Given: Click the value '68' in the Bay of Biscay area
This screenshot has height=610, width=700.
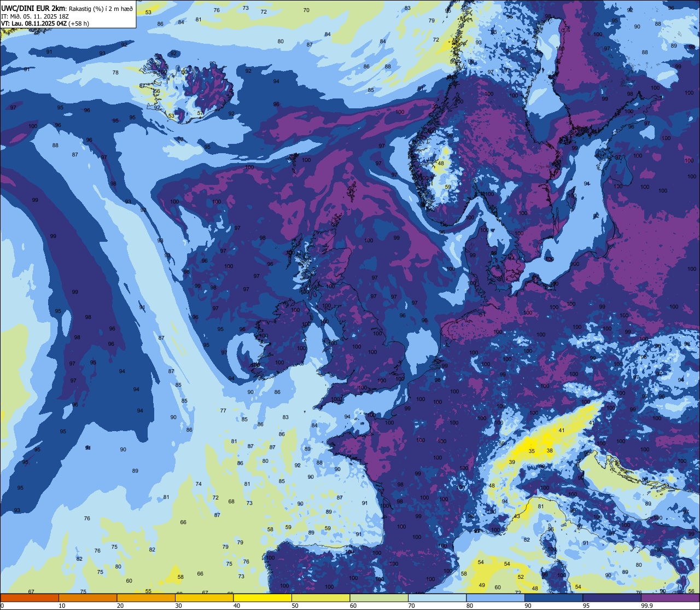Looking at the screenshot, I should (x=231, y=501).
